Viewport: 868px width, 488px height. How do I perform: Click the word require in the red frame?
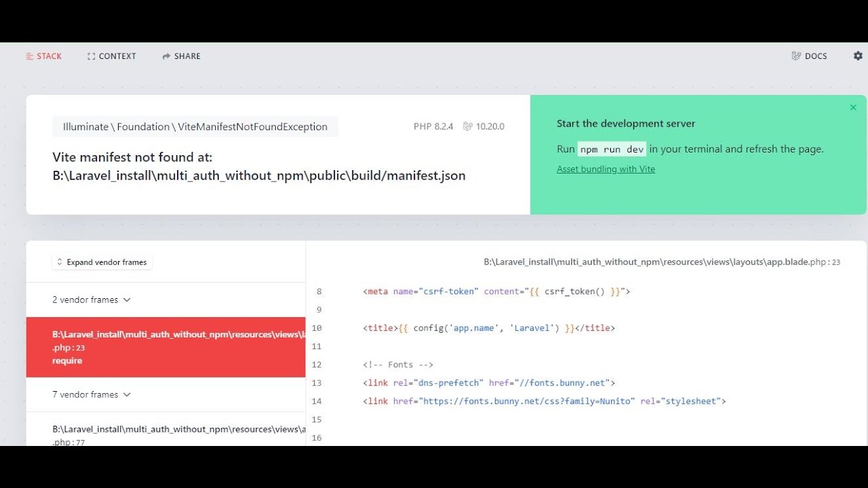[x=67, y=361]
